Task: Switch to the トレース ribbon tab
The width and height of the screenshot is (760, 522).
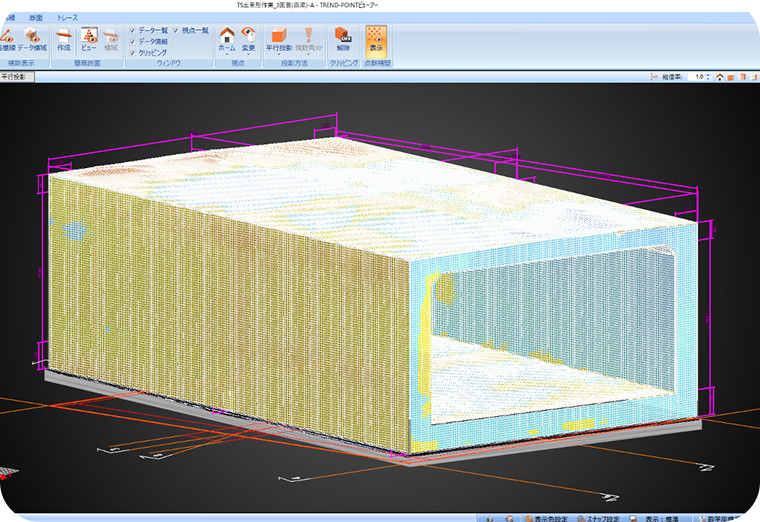Action: (67, 18)
